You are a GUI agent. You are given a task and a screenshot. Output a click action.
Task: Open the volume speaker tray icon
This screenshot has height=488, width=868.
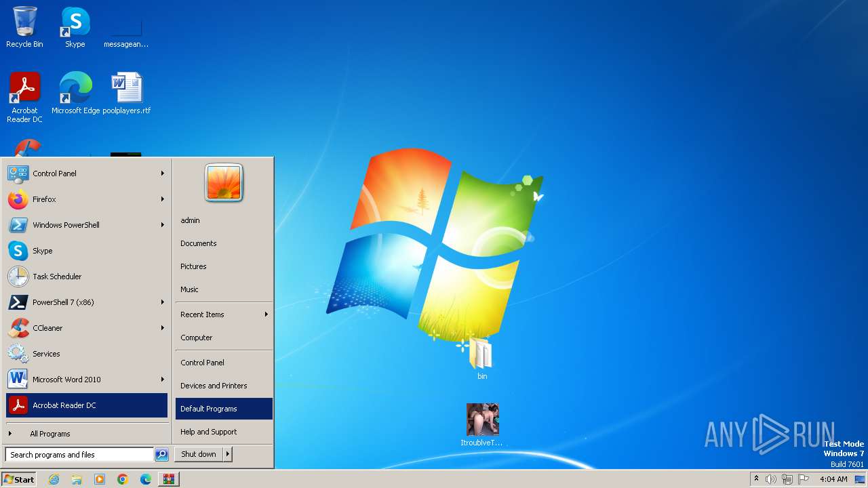[771, 479]
